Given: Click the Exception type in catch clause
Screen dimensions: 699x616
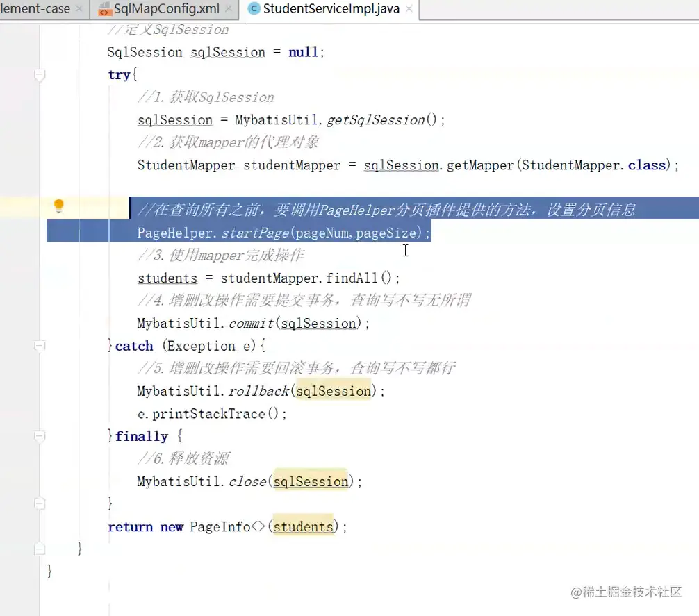Looking at the screenshot, I should click(x=201, y=346).
